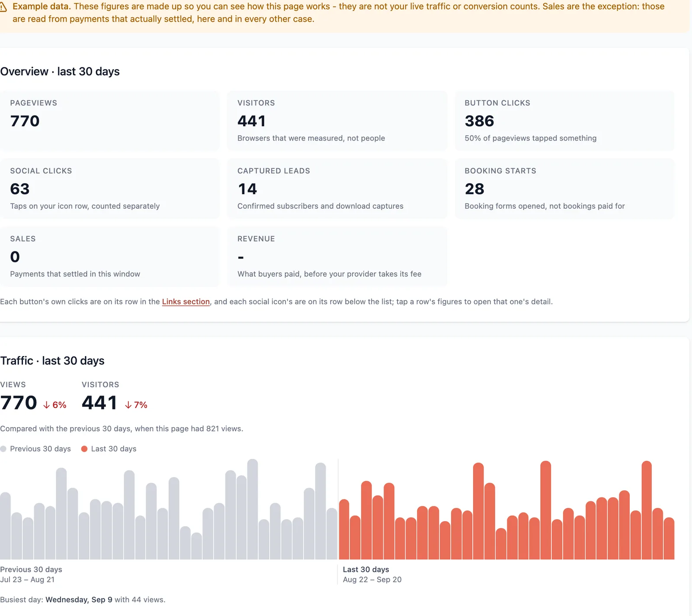The height and width of the screenshot is (616, 692).
Task: Click the large 770 Views total in Traffic
Action: click(x=19, y=403)
